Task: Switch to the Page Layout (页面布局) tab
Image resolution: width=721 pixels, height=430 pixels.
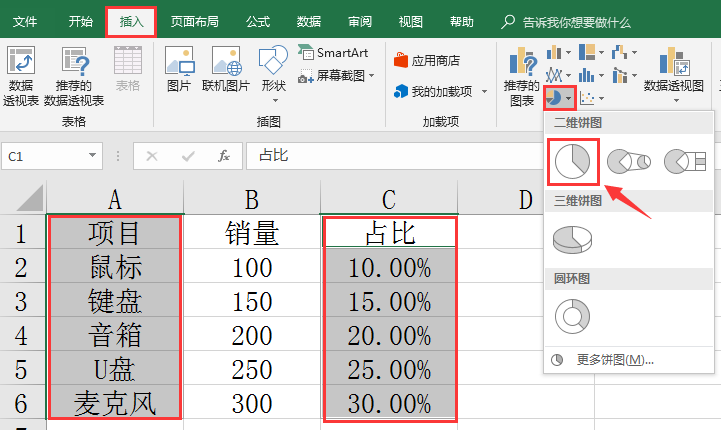Action: tap(195, 22)
